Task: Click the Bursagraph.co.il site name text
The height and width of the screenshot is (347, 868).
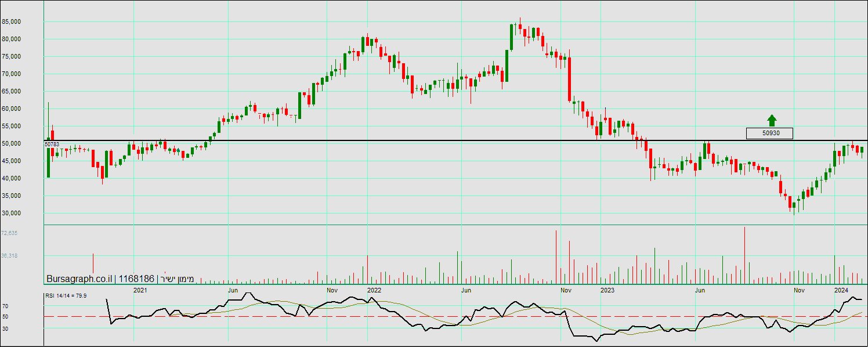Action: [x=79, y=279]
